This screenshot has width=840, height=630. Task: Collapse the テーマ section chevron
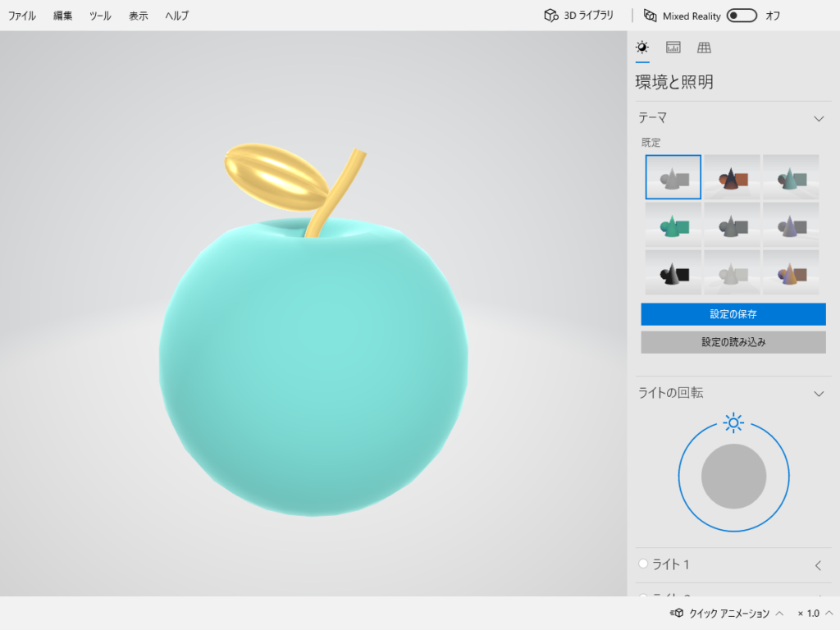click(818, 118)
